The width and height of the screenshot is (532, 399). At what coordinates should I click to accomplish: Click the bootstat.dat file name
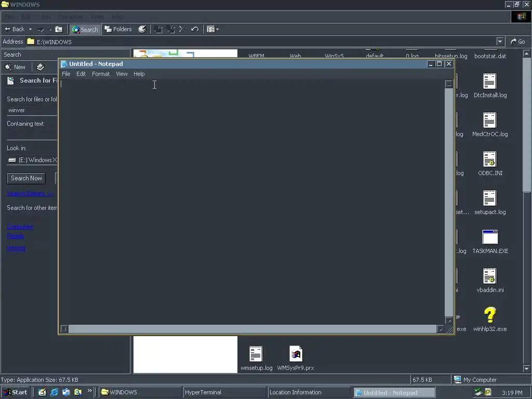490,56
